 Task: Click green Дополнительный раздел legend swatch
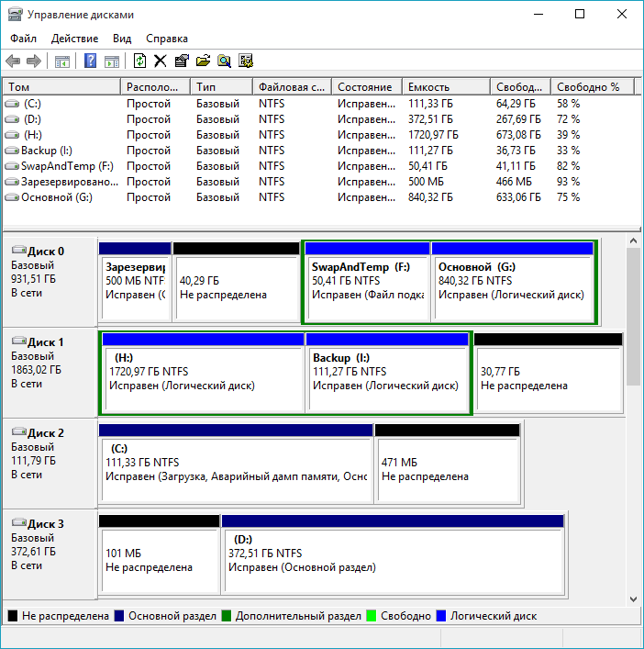(x=227, y=616)
